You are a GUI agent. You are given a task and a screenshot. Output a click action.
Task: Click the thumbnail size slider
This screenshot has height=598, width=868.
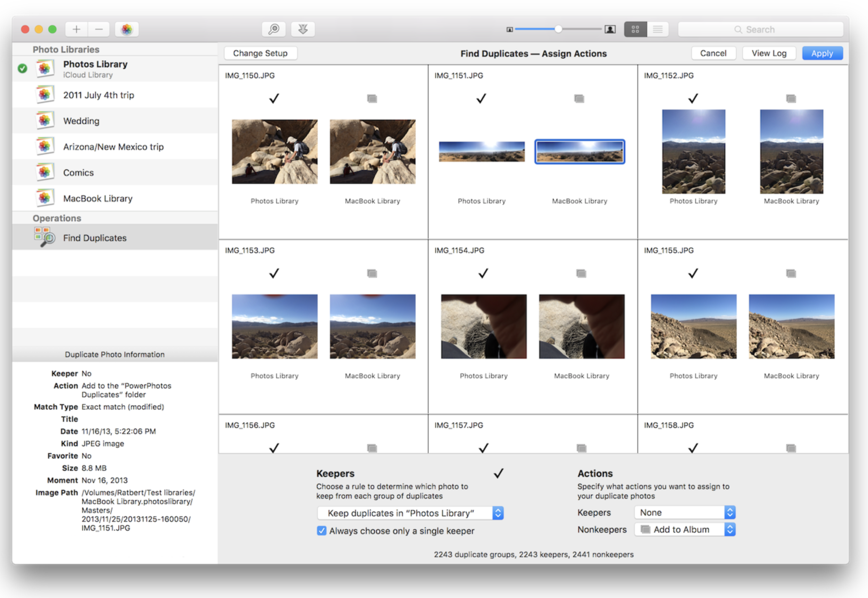coord(558,29)
